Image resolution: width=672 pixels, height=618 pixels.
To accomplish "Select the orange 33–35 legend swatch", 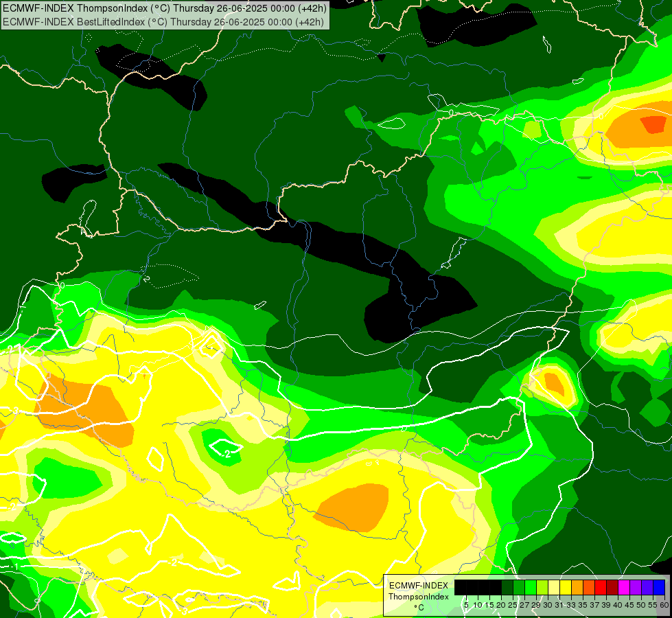I will tap(577, 587).
